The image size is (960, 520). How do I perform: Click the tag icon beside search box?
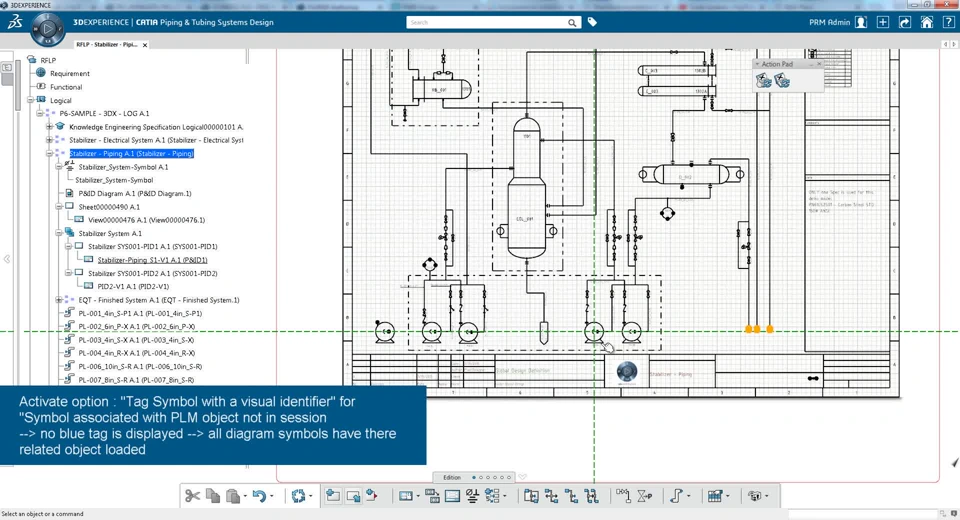click(x=592, y=22)
